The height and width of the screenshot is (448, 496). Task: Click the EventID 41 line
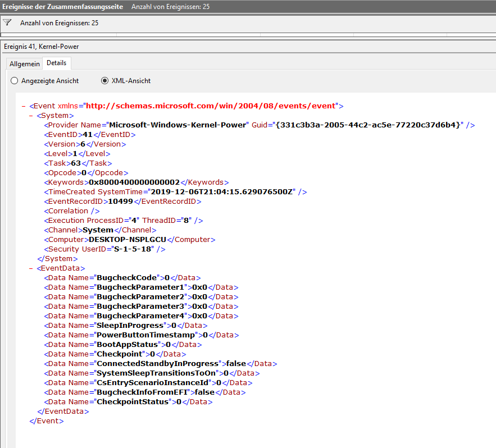pyautogui.click(x=90, y=135)
